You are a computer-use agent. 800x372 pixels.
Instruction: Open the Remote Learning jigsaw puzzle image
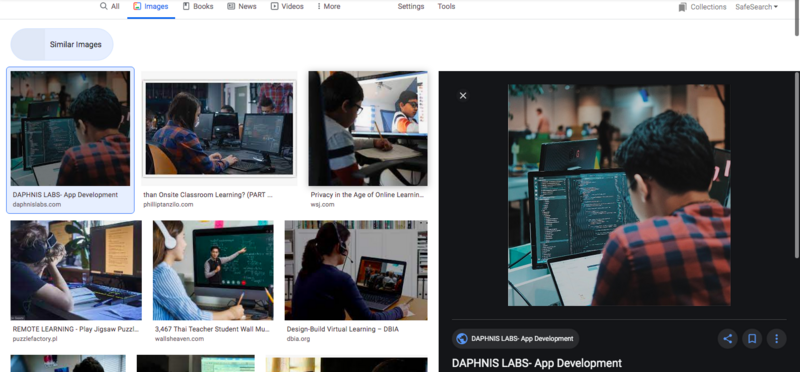tap(76, 270)
